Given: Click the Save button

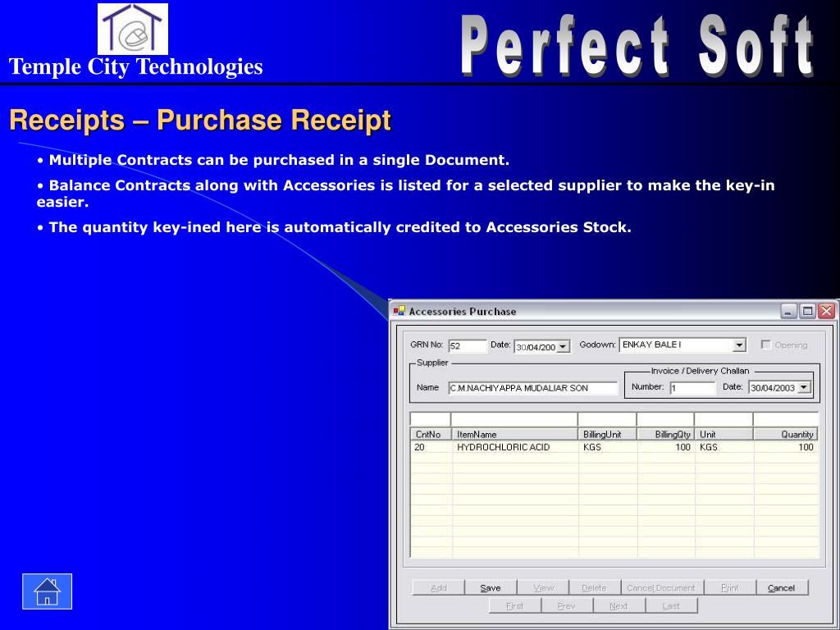Looking at the screenshot, I should (x=491, y=587).
